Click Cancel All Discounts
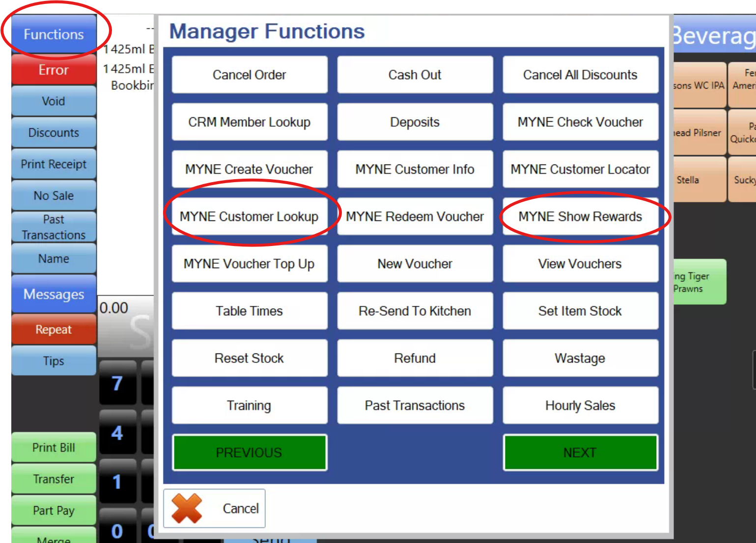 point(580,75)
